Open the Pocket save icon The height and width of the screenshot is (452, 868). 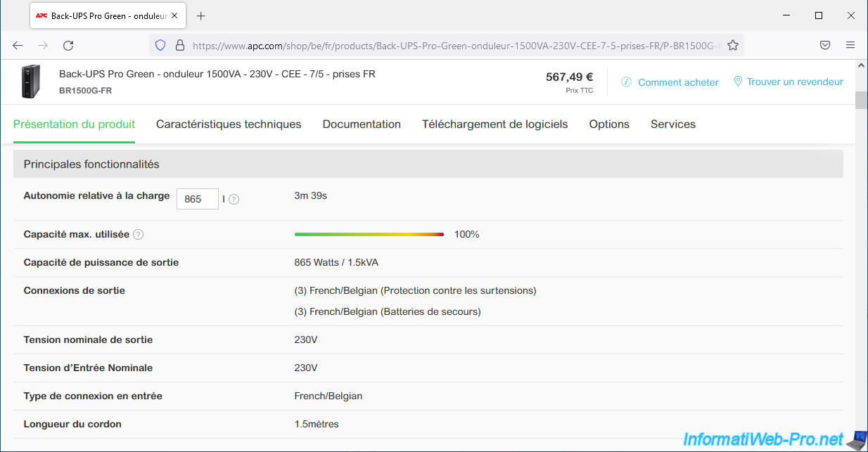[x=825, y=45]
